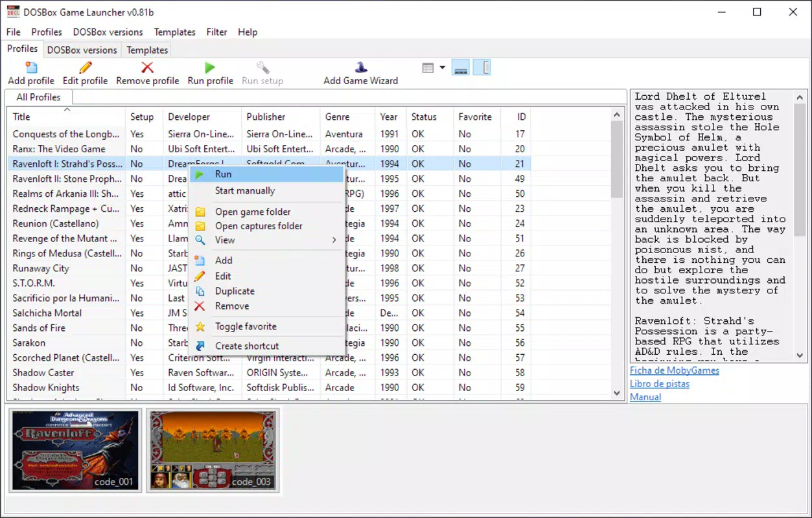This screenshot has height=518, width=812.
Task: Click the Add profile toolbar icon
Action: (x=31, y=67)
